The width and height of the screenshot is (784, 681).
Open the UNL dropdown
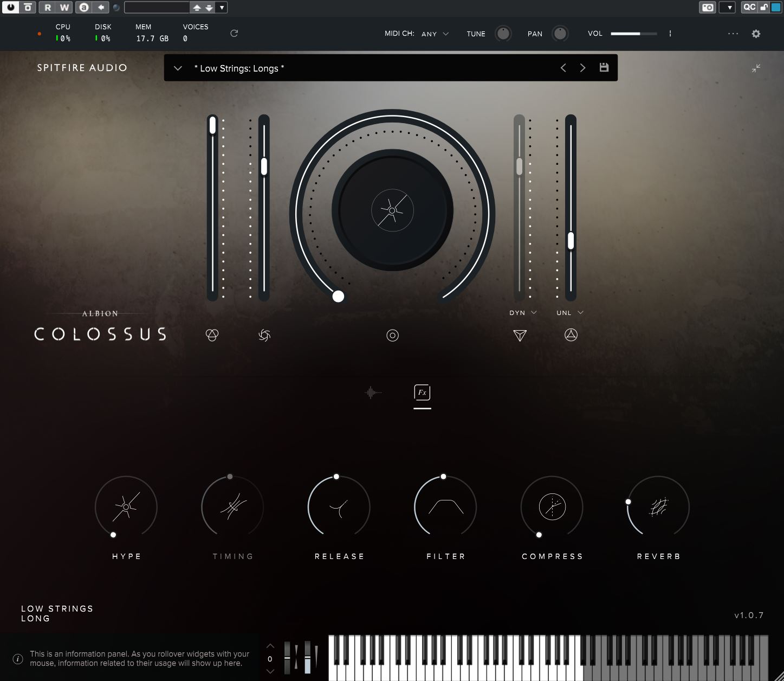570,313
